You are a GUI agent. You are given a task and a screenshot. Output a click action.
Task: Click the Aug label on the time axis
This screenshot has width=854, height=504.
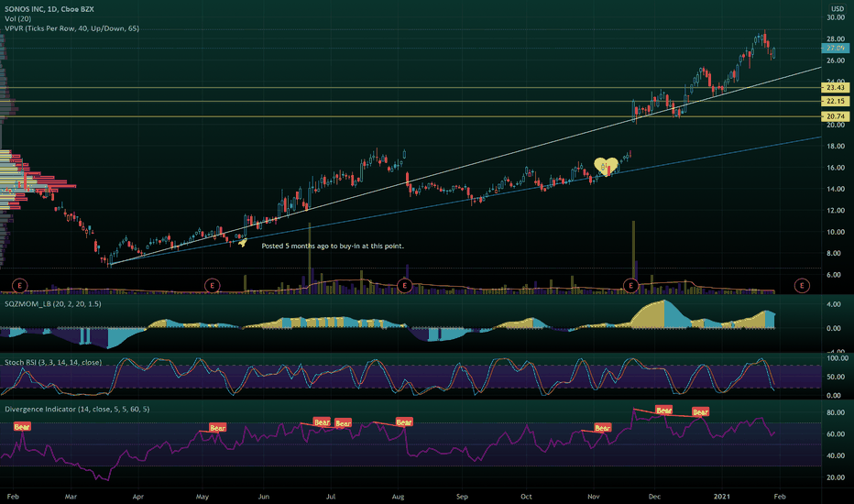(398, 497)
